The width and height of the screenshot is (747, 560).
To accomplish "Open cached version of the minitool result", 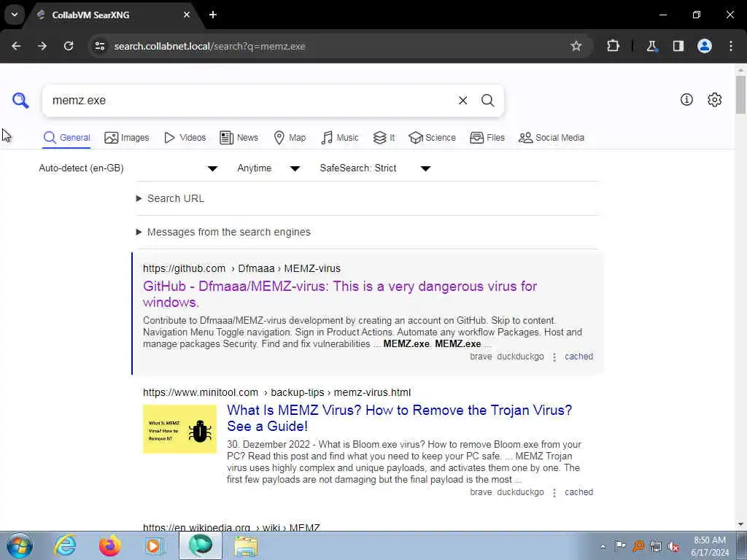I will [578, 492].
